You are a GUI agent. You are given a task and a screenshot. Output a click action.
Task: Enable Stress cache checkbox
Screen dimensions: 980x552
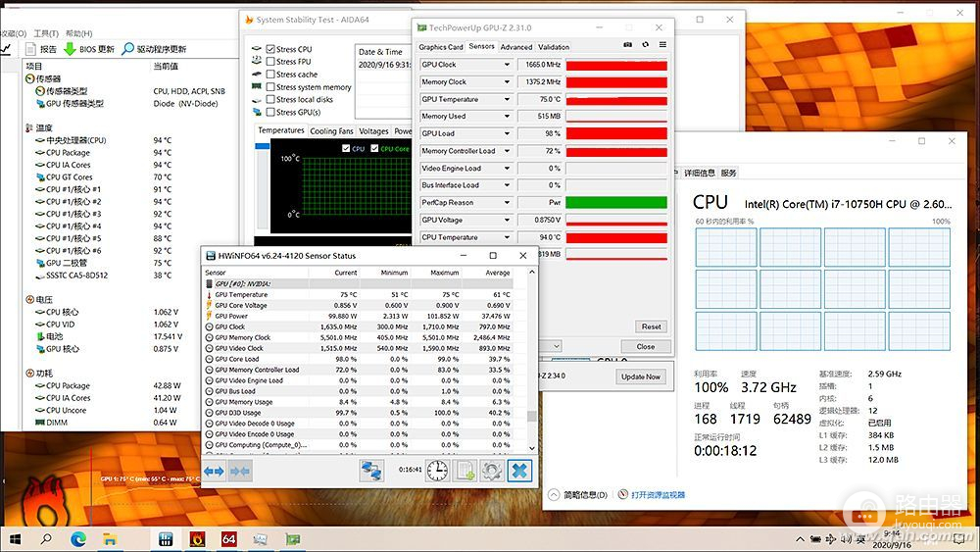[270, 74]
